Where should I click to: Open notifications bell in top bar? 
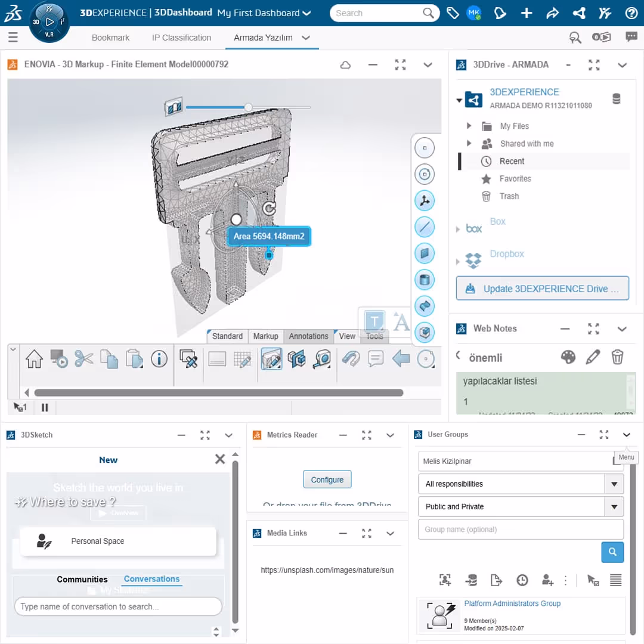(500, 13)
